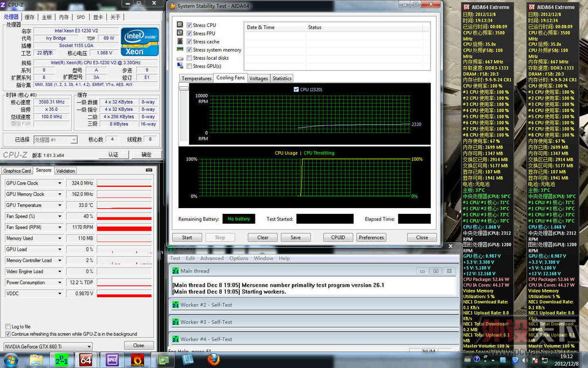Enable the Log to file checkbox
The width and height of the screenshot is (588, 368).
8,327
